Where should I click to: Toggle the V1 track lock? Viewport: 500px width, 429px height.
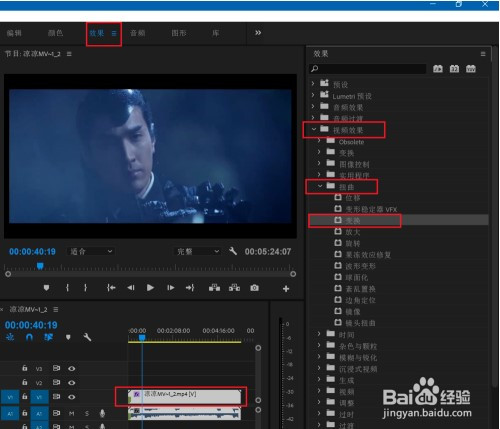(25, 397)
